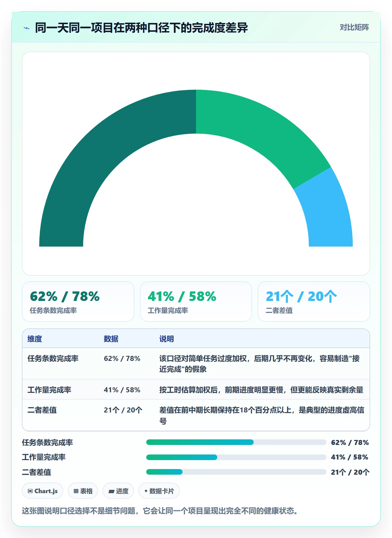Click the 数据 column header
392x538 pixels.
pyautogui.click(x=111, y=339)
